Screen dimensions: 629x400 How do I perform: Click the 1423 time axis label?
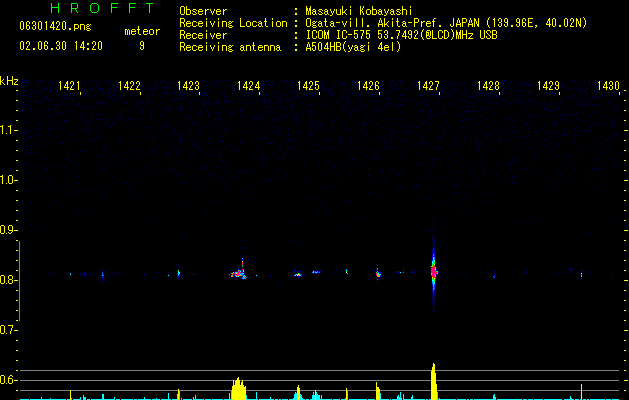pyautogui.click(x=189, y=86)
